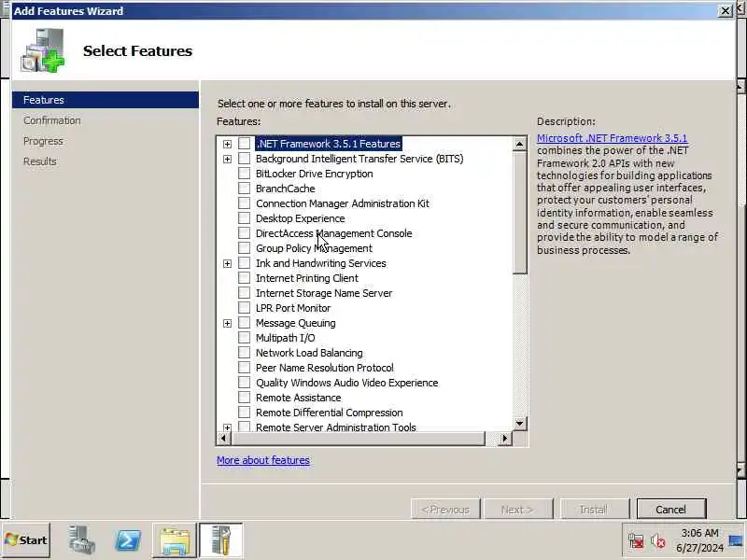The width and height of the screenshot is (747, 560).
Task: Check Connection Manager Administration Kit
Action: [x=244, y=203]
